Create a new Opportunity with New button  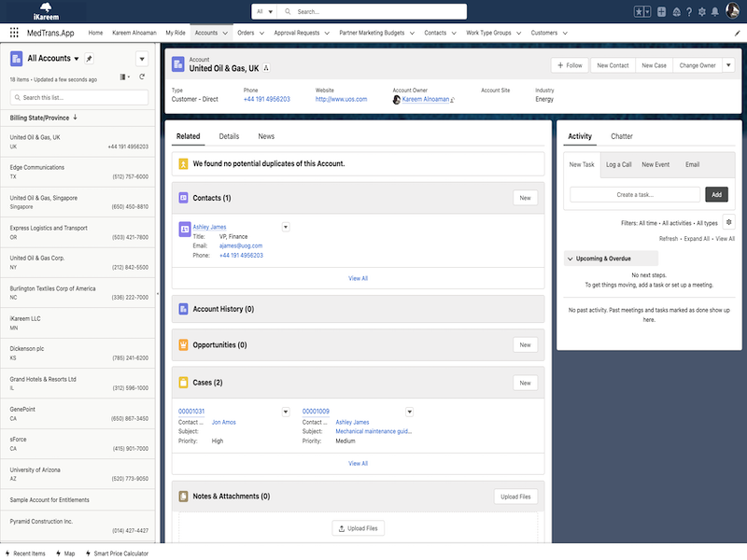[x=525, y=344]
